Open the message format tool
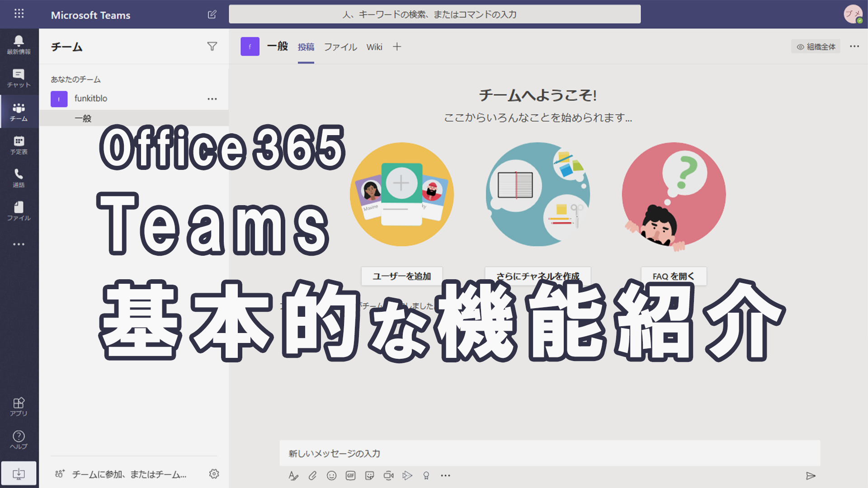868x488 pixels. click(x=293, y=475)
